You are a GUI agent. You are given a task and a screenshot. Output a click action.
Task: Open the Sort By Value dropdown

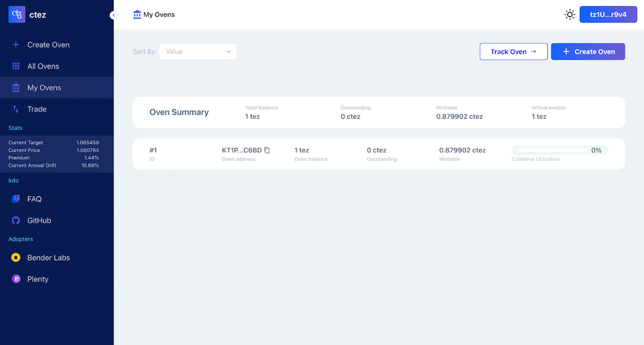[x=197, y=52]
